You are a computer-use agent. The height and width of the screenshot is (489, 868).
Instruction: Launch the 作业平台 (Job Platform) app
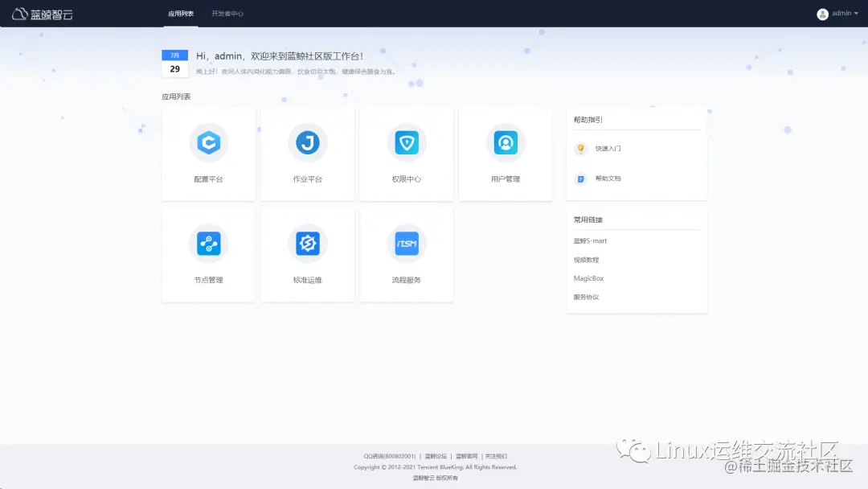(307, 143)
